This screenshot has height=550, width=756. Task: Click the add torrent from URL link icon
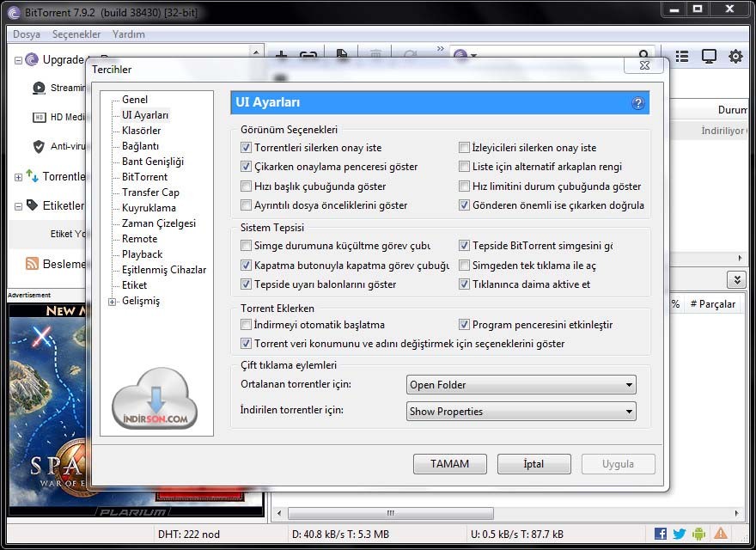pos(308,54)
